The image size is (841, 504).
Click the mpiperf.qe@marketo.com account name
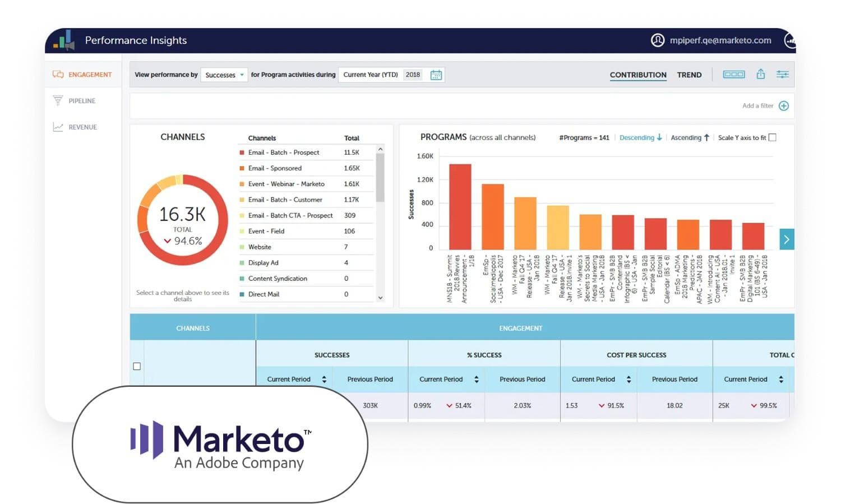coord(720,40)
